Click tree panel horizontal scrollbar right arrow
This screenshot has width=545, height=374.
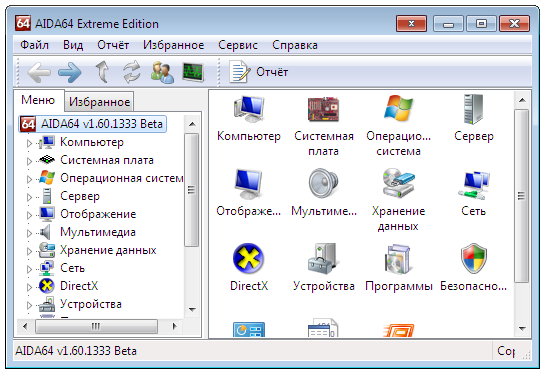pyautogui.click(x=175, y=326)
